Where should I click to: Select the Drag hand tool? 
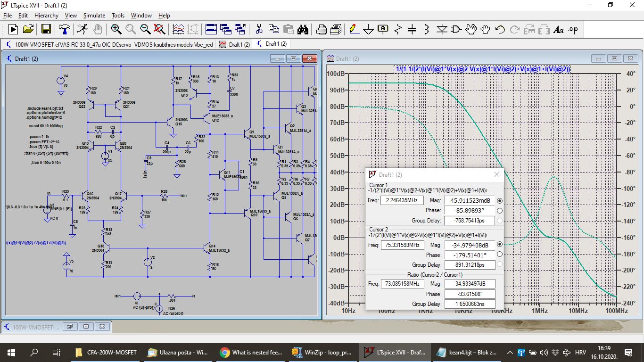click(x=485, y=29)
